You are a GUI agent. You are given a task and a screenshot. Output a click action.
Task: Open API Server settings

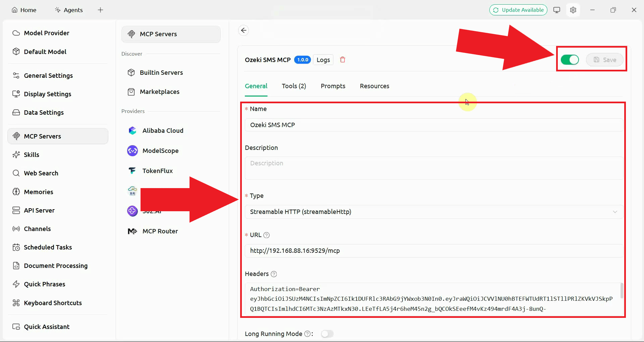pos(58,210)
